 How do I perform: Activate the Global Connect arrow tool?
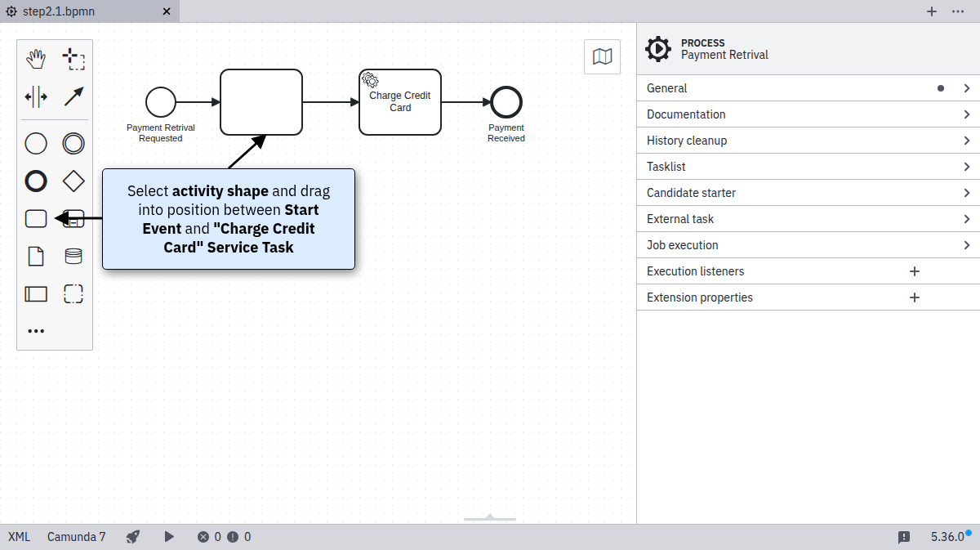[73, 97]
